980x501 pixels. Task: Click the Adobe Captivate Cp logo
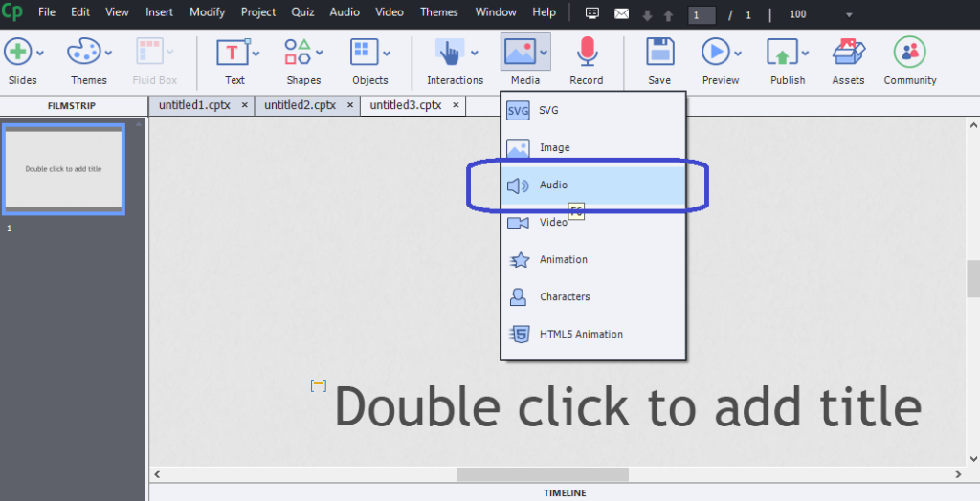(11, 11)
